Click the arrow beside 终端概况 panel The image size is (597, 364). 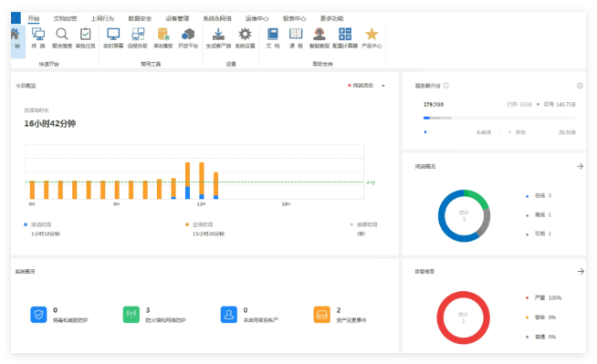click(x=580, y=166)
